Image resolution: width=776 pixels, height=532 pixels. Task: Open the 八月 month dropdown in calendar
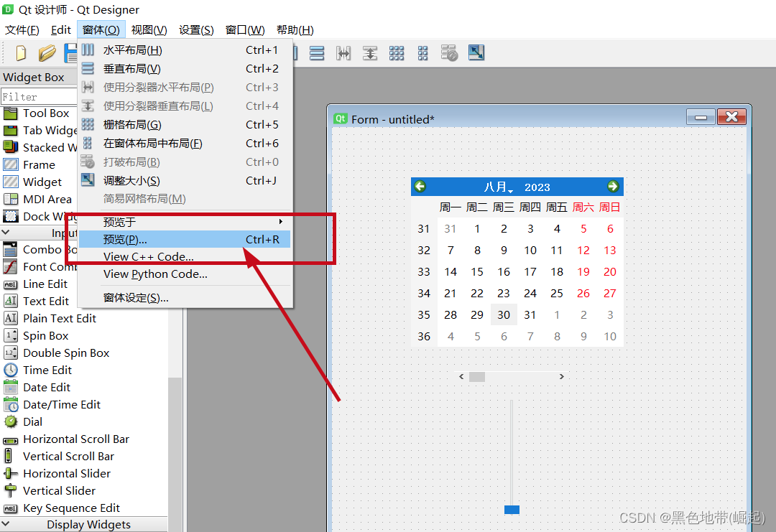click(x=499, y=187)
